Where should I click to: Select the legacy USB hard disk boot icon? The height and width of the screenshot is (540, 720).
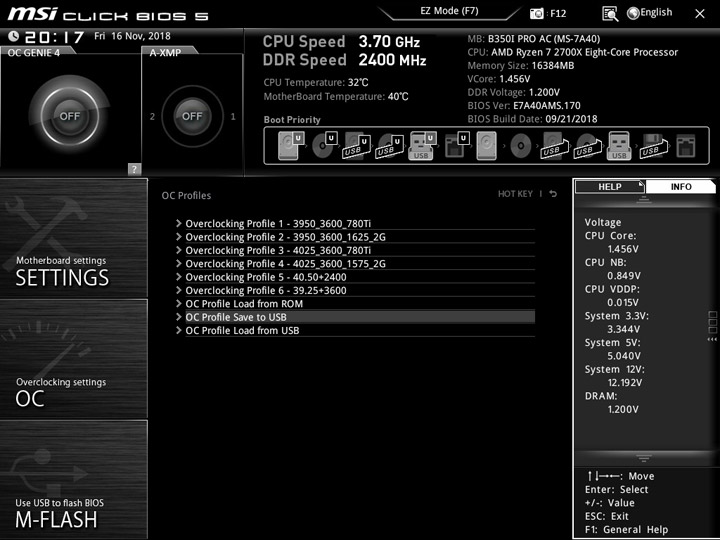(x=554, y=146)
